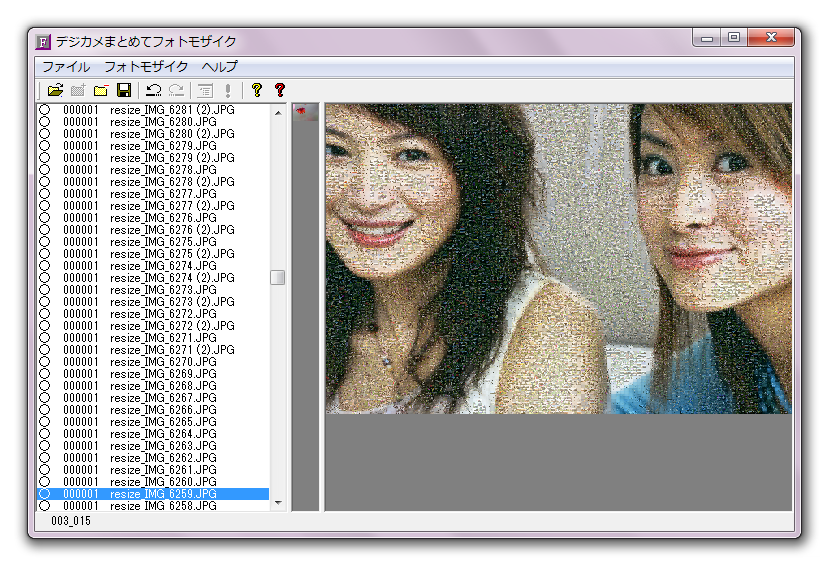Select resize_IMG_6272 (2).JPG in list

click(x=153, y=326)
